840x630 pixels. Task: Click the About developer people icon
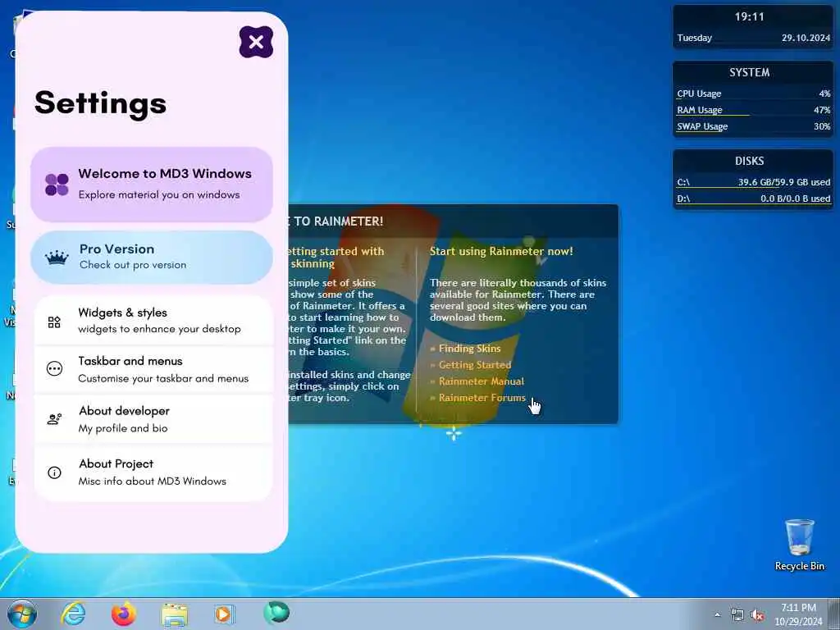click(x=54, y=419)
